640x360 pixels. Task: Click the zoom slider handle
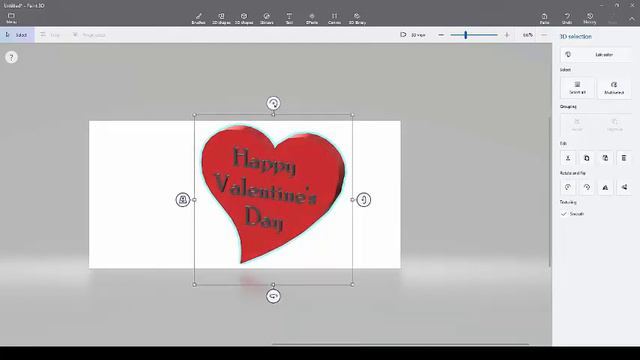tap(465, 35)
